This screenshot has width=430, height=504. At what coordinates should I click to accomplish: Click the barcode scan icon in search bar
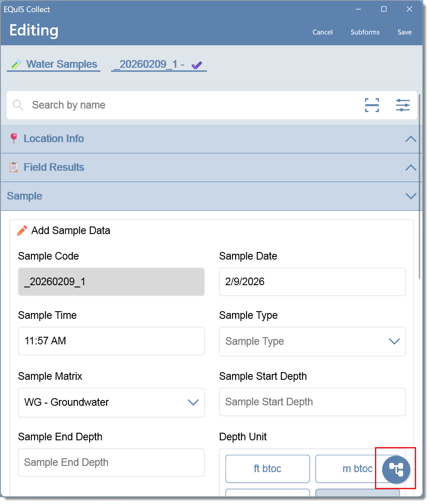pyautogui.click(x=372, y=105)
